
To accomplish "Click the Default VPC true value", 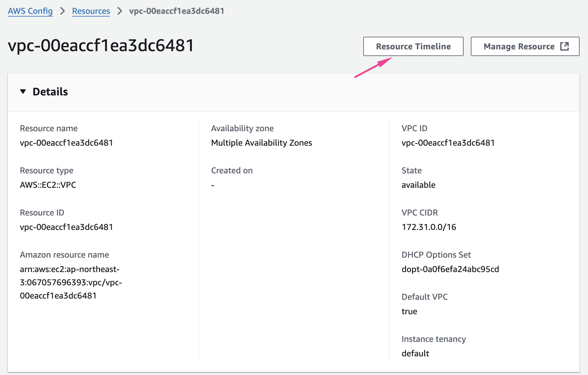I will [409, 311].
